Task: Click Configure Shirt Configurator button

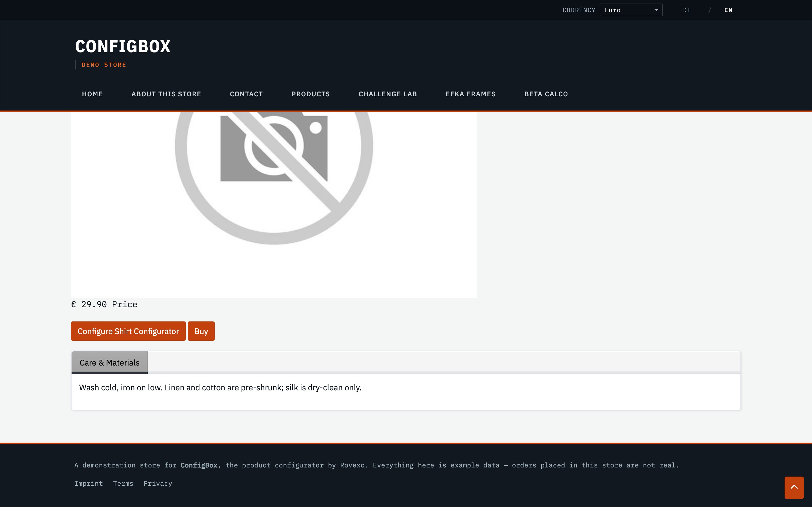Action: 128,331
